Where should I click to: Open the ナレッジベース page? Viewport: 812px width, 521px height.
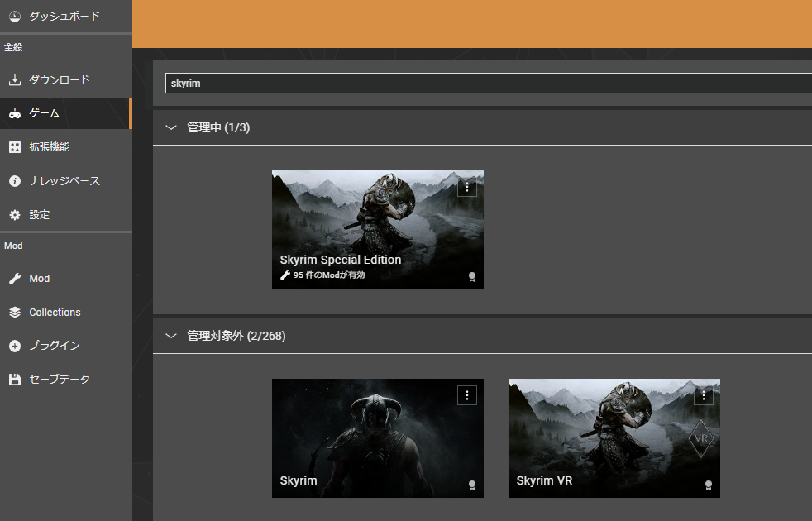pos(66,181)
